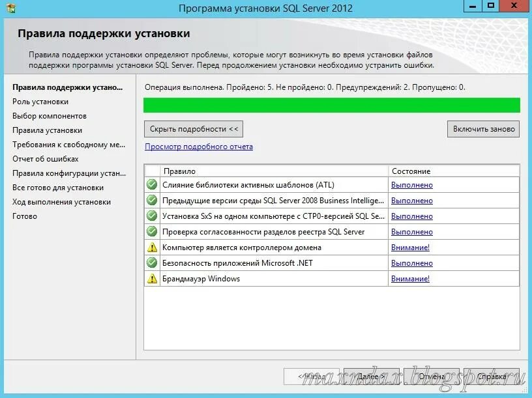Select Все готово для установки step

58,188
